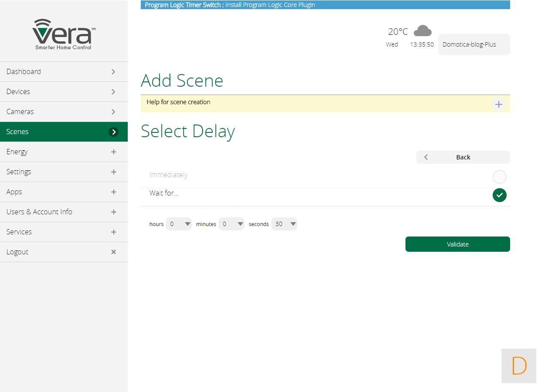Open the seconds dropdown set to 30
Viewport: 545px width, 392px height.
click(x=284, y=224)
